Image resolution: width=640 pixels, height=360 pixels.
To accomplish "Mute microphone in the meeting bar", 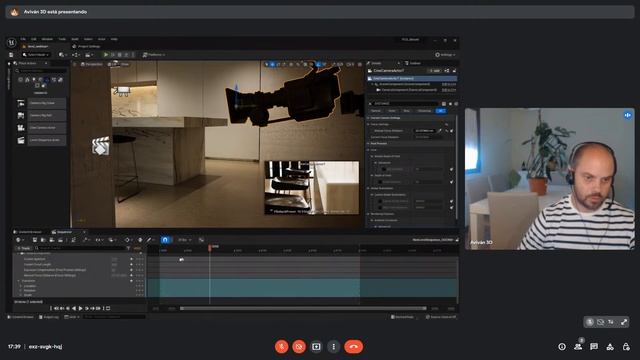I will click(x=281, y=347).
